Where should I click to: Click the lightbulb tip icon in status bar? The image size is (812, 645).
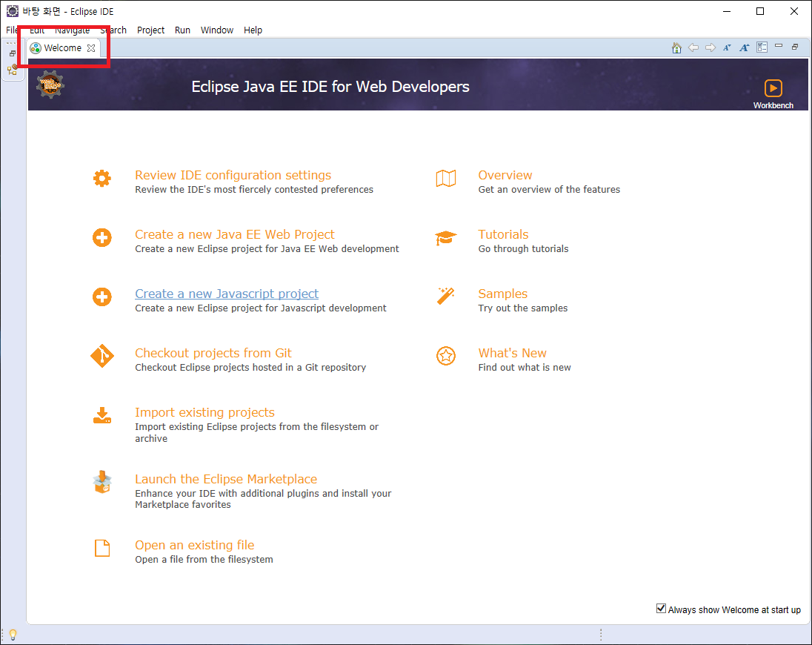pos(13,634)
